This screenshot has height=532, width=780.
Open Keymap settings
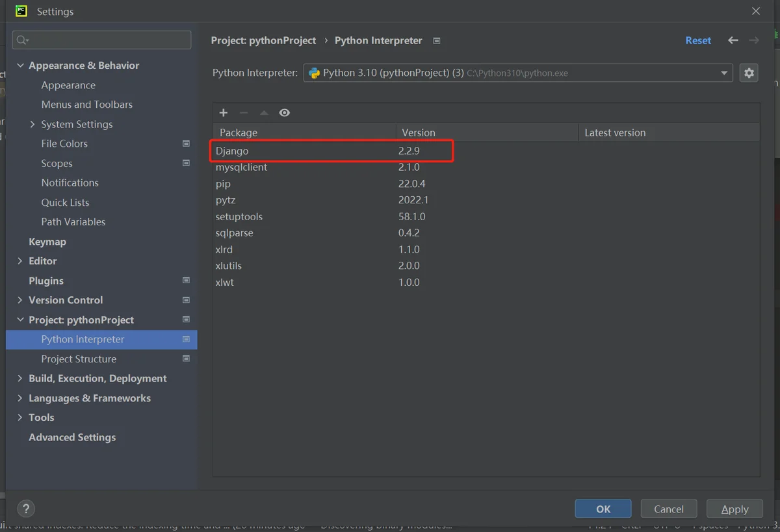(x=47, y=242)
